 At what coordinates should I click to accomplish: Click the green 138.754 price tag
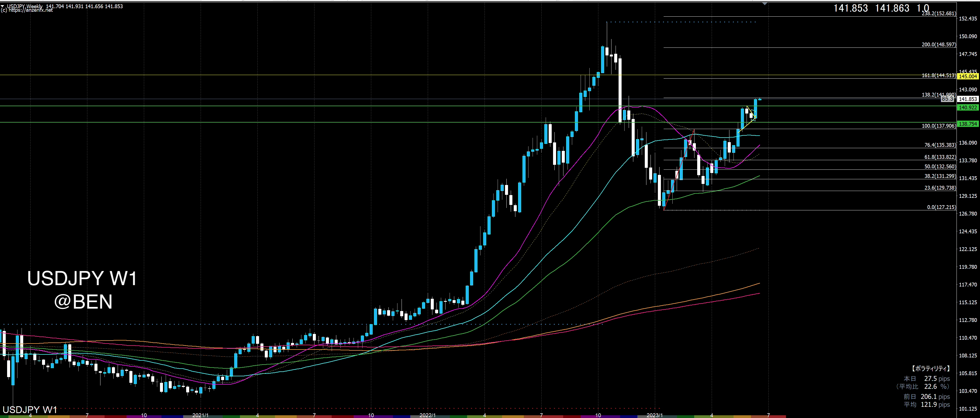tap(967, 124)
